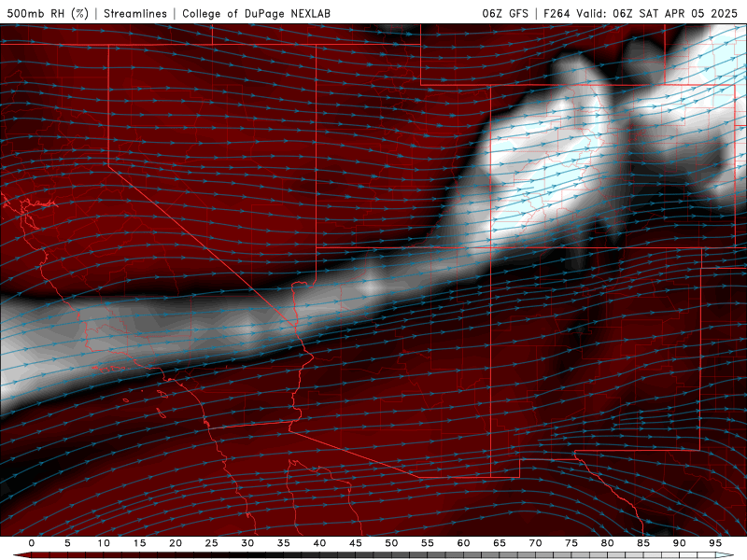This screenshot has height=560, width=747.
Task: Click the '500mb RH (%)' title text
Action: (48, 13)
